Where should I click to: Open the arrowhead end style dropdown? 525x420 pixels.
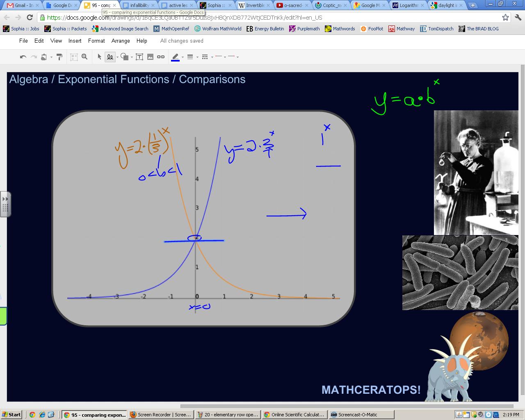click(233, 57)
